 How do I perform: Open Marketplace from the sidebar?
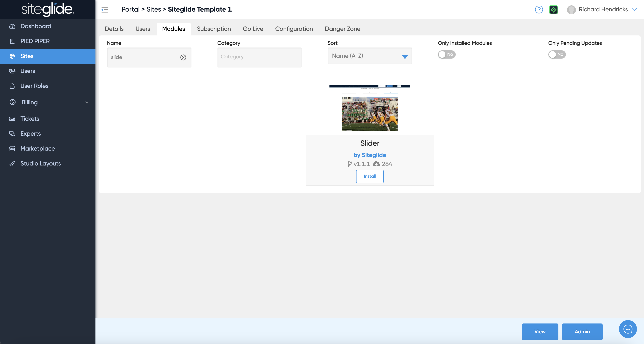(x=37, y=148)
